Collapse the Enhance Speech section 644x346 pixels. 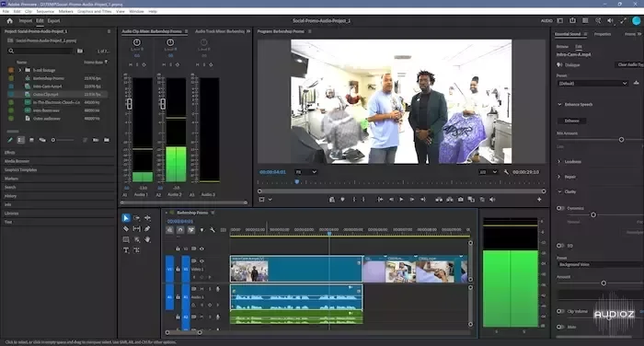click(x=559, y=104)
